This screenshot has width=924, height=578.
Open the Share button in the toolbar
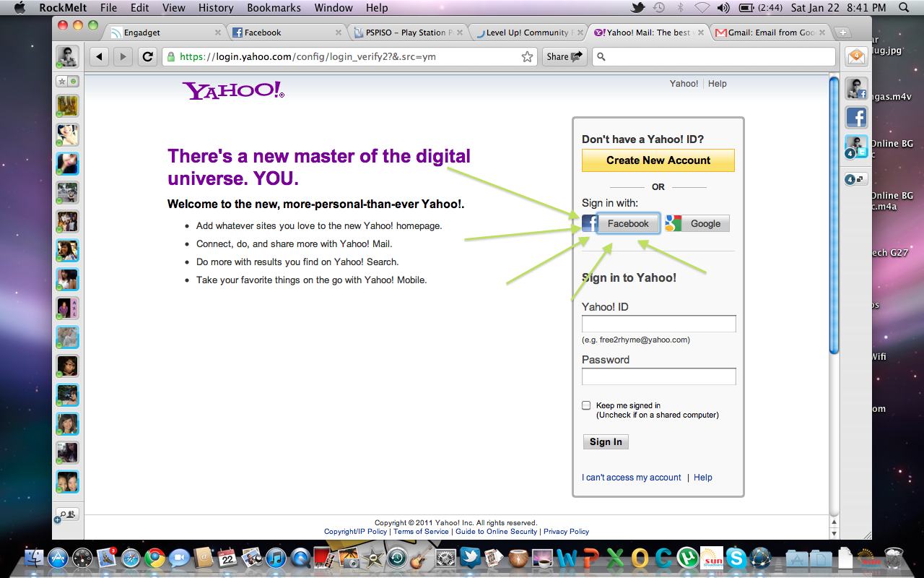[565, 56]
